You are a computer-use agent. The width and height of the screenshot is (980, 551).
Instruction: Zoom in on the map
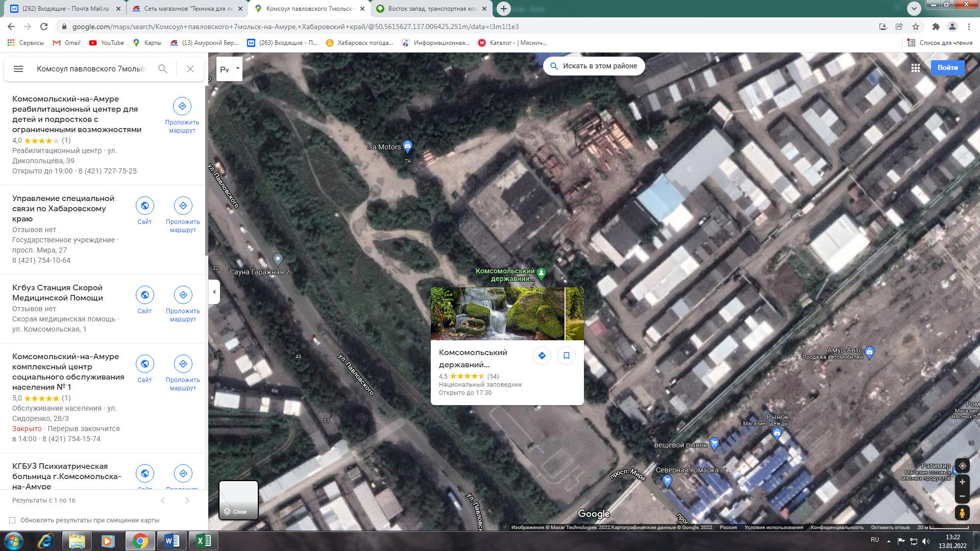tap(962, 482)
